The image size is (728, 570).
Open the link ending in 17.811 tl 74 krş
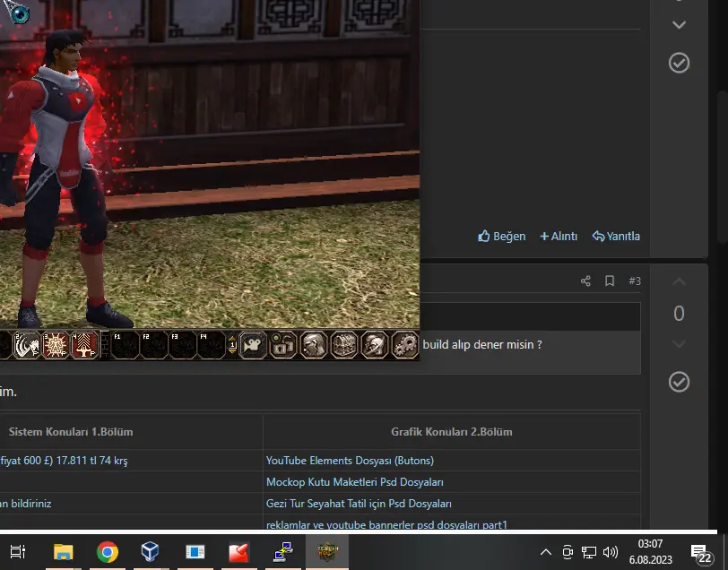pyautogui.click(x=64, y=461)
